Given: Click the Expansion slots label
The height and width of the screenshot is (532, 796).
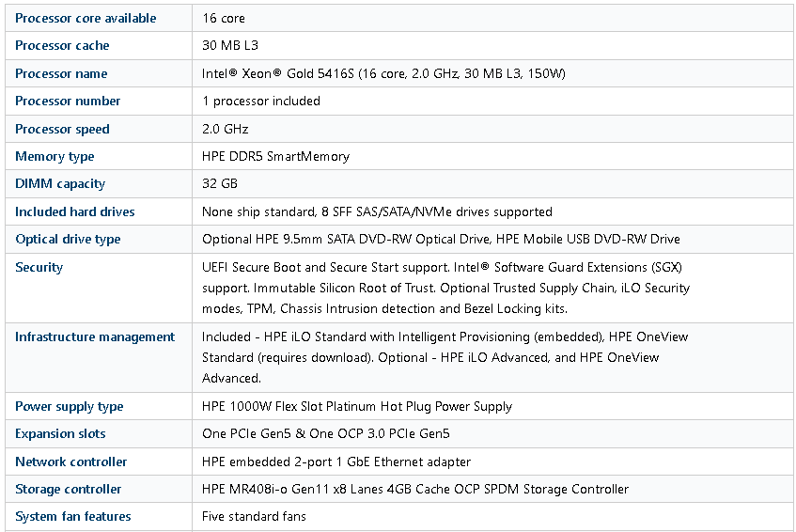Looking at the screenshot, I should click(60, 434).
